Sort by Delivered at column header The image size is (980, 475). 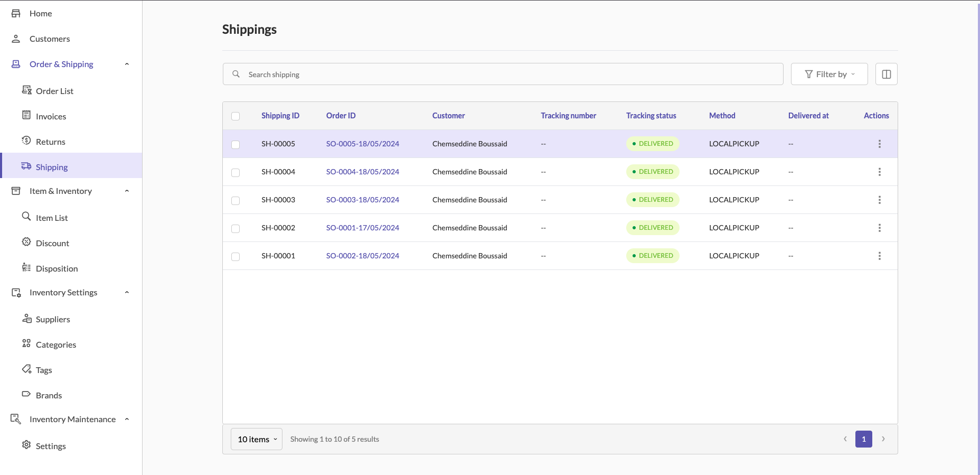(808, 116)
